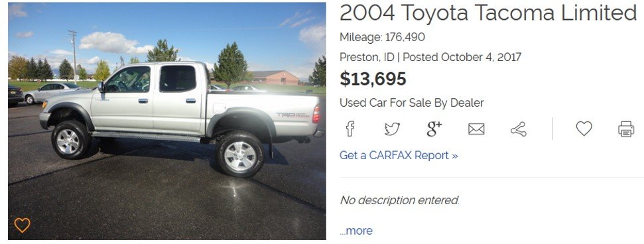
Task: Open the silver Tacoma truck photo
Action: [166, 121]
